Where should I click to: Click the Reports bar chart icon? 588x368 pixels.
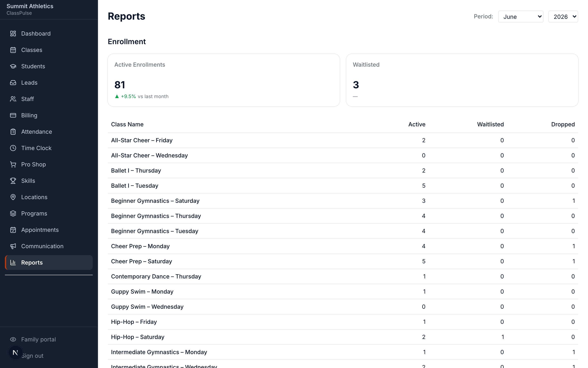[x=13, y=262]
